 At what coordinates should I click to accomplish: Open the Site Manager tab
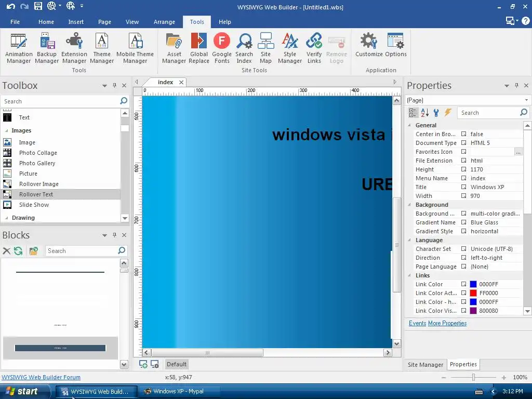pos(425,365)
